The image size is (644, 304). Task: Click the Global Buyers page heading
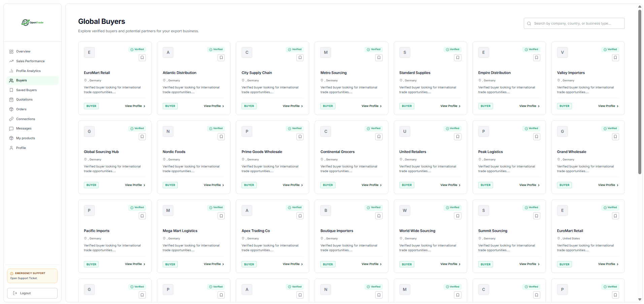(x=102, y=22)
